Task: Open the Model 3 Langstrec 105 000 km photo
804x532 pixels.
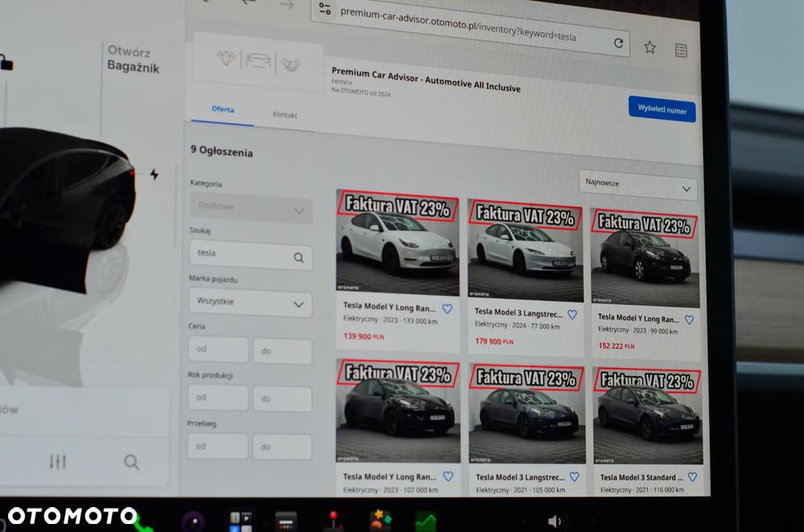Action: coord(527,414)
